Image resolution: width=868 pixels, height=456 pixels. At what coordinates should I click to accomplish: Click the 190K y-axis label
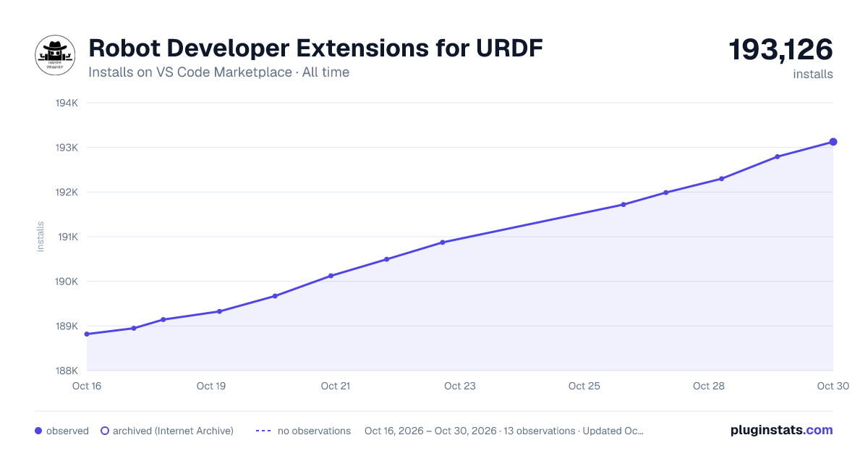pos(67,282)
